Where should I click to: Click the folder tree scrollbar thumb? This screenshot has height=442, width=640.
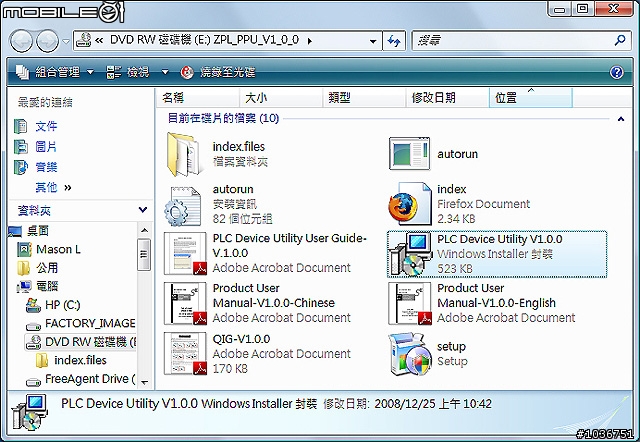coord(144,255)
